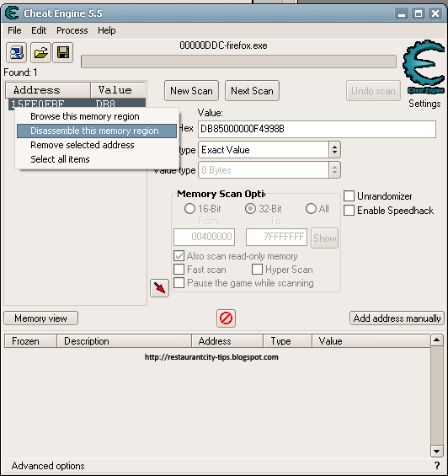The width and height of the screenshot is (448, 476).
Task: Click the Type column header
Action: click(287, 341)
